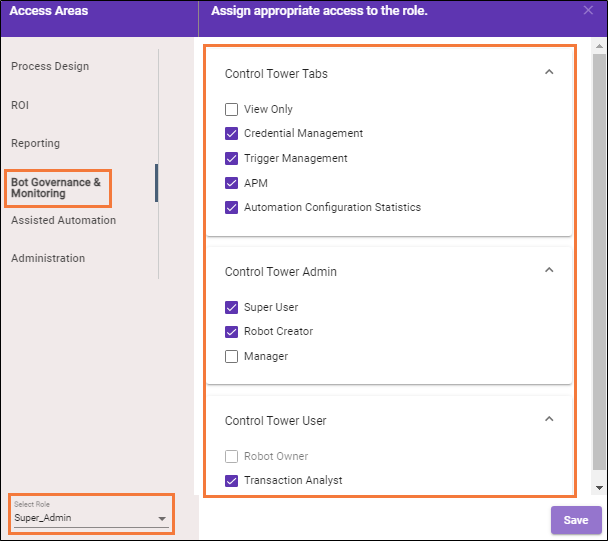Uncheck Credential Management access
This screenshot has height=541, width=608.
coord(232,133)
